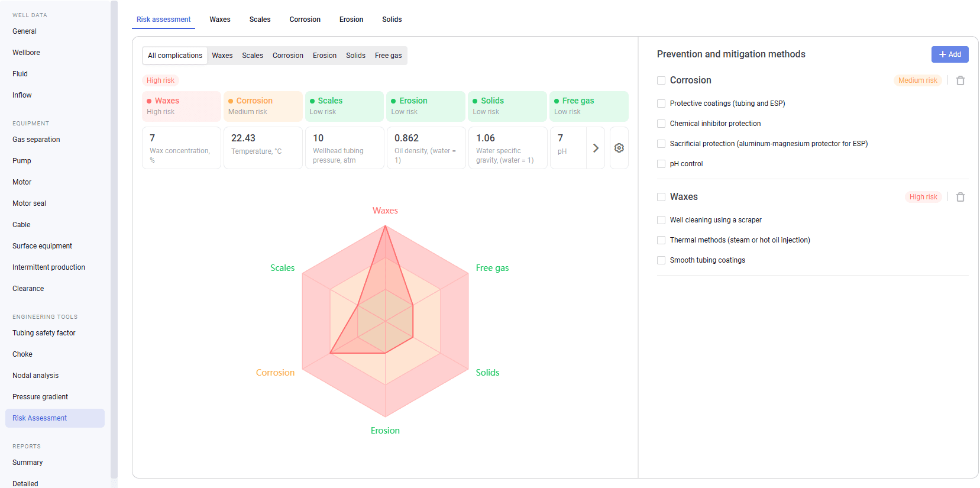
Task: Enable Protective coatings (tubing and ESP) checkbox
Action: point(661,104)
